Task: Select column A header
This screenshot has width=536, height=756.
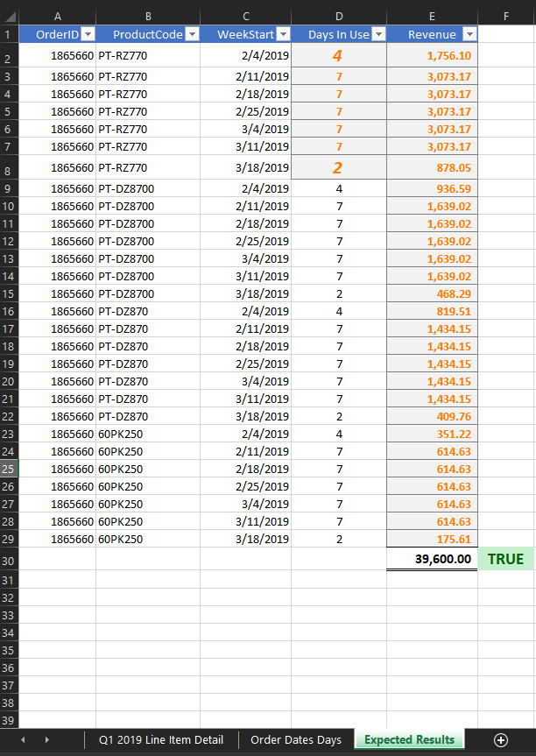Action: [57, 17]
